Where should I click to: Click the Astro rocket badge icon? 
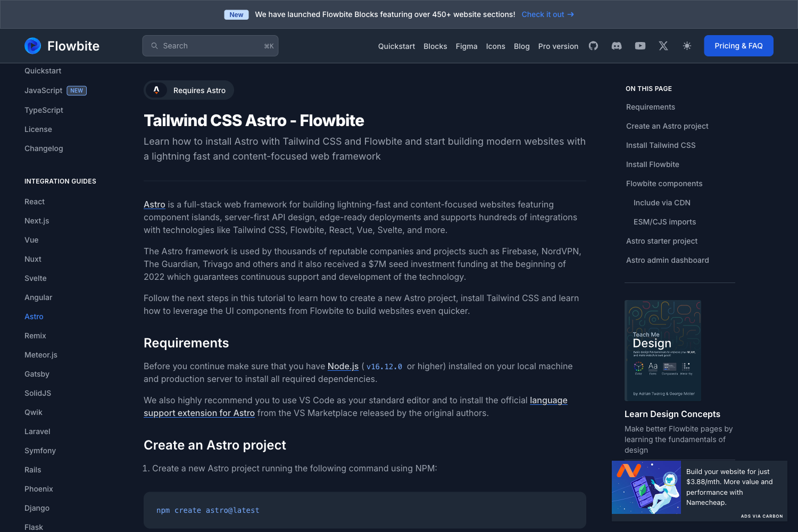coord(156,90)
